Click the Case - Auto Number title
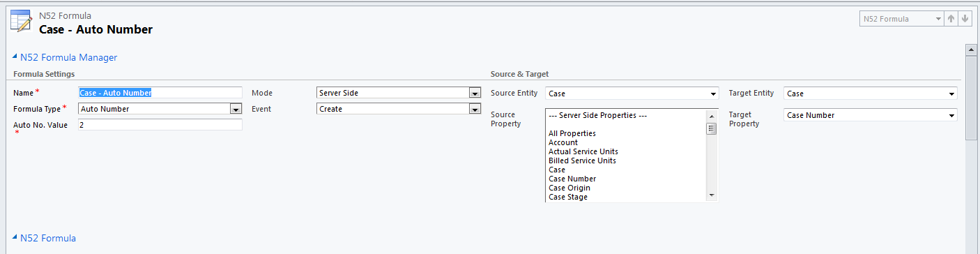 tap(96, 29)
